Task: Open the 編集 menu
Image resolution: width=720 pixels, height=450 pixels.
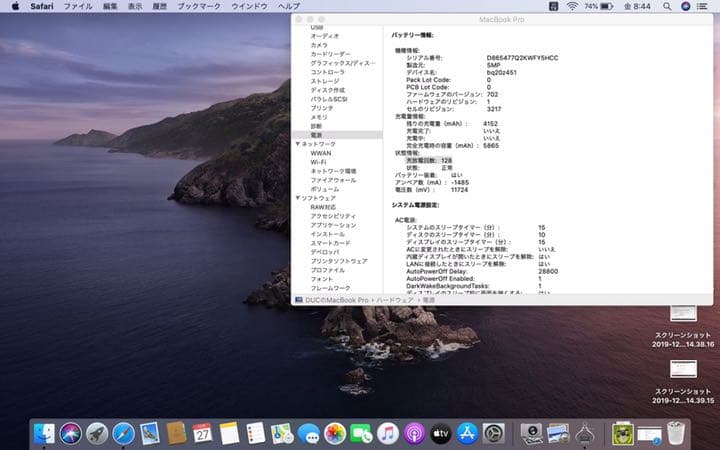Action: pos(110,6)
